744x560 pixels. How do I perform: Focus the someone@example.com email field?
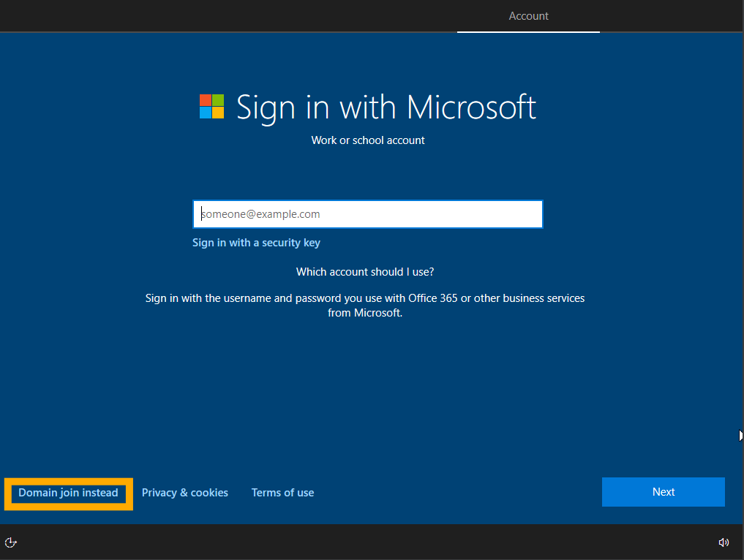[x=368, y=214]
